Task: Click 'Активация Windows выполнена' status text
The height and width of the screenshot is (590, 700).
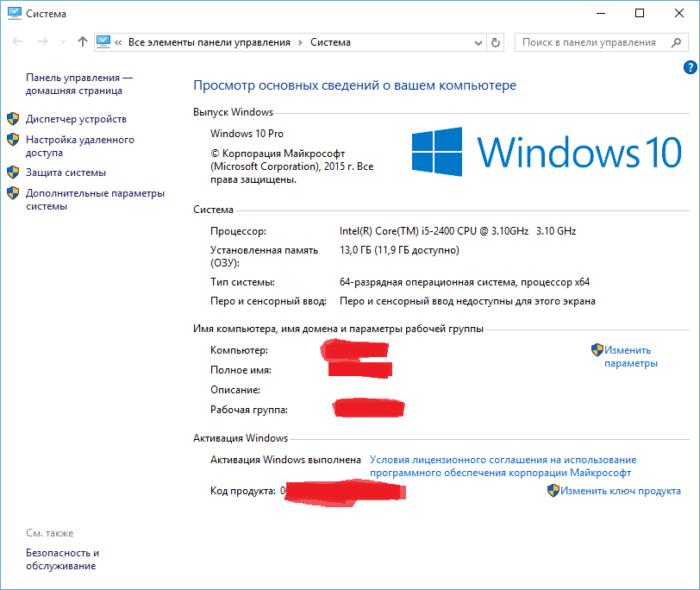Action: pyautogui.click(x=285, y=460)
